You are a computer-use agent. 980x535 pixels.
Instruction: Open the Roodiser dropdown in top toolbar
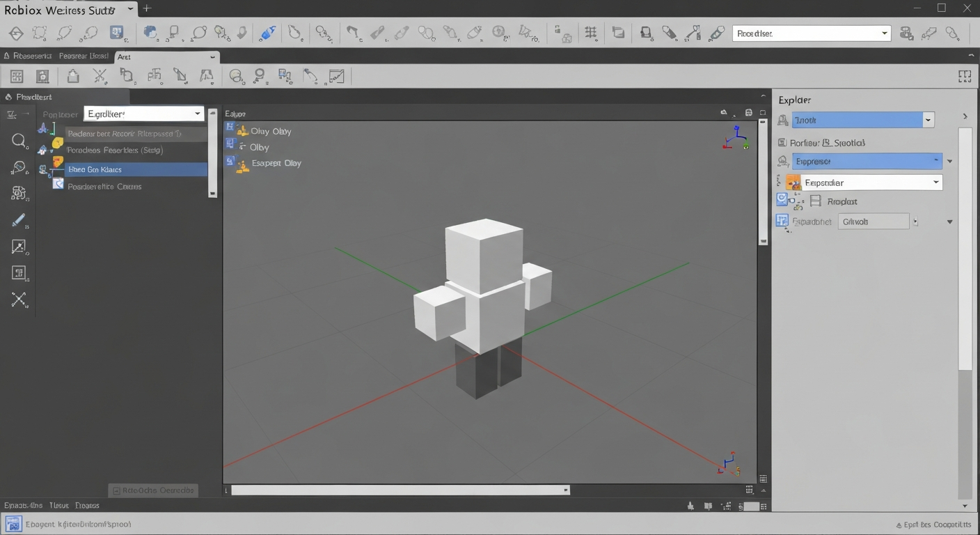(x=812, y=33)
